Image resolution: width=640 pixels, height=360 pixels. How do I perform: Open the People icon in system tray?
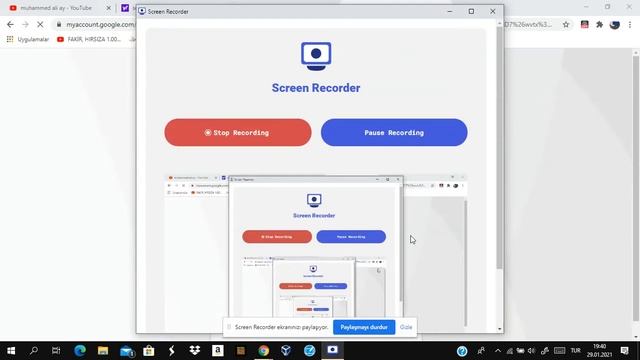tap(481, 351)
